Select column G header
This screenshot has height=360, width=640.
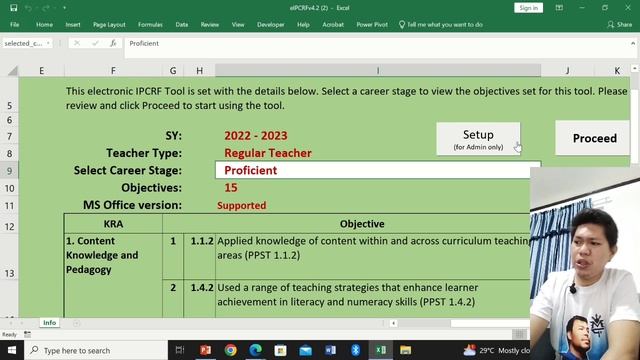173,71
